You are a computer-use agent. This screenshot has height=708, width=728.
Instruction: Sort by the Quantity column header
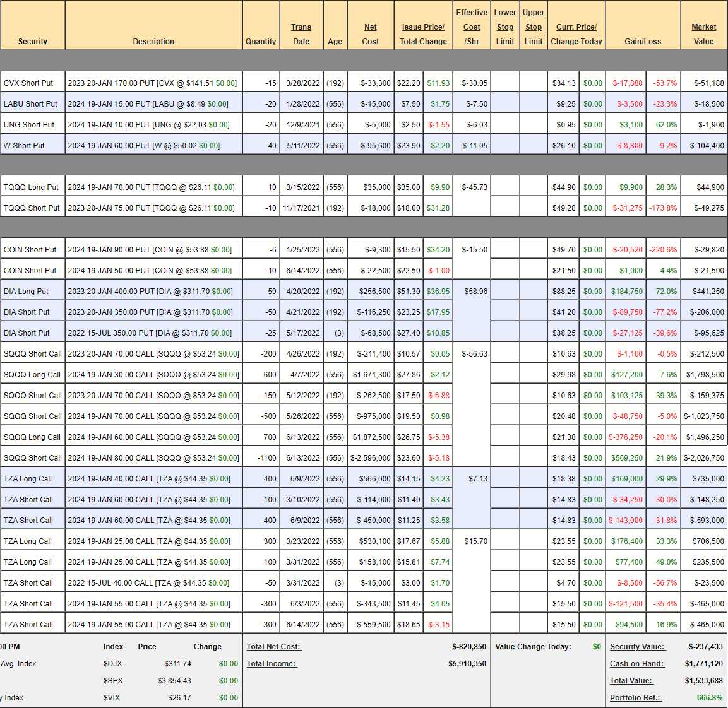tap(261, 42)
